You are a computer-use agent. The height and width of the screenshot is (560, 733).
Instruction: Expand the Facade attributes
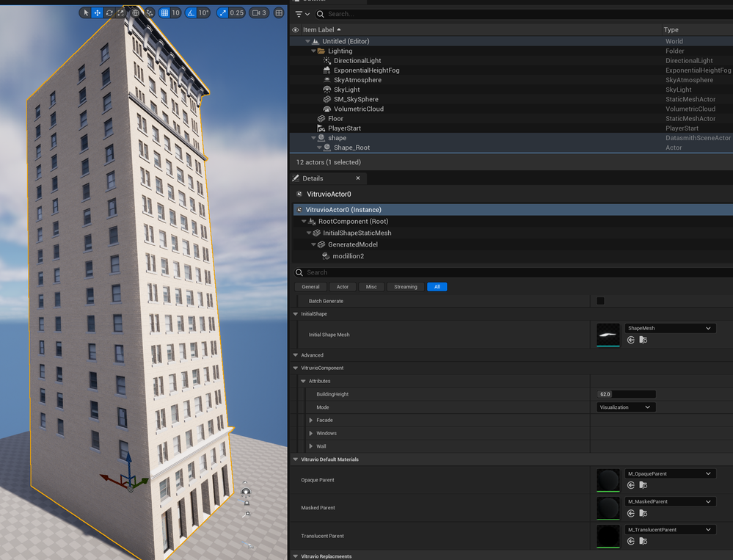[x=311, y=421]
